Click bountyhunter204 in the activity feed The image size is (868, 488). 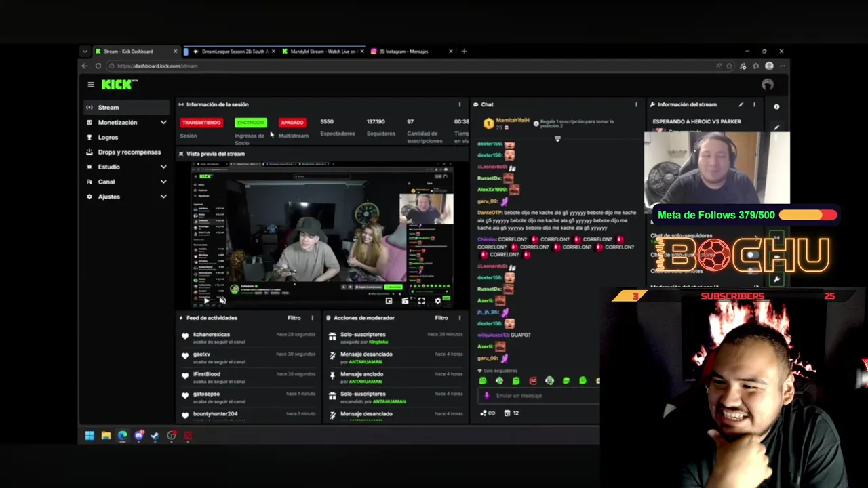point(215,413)
